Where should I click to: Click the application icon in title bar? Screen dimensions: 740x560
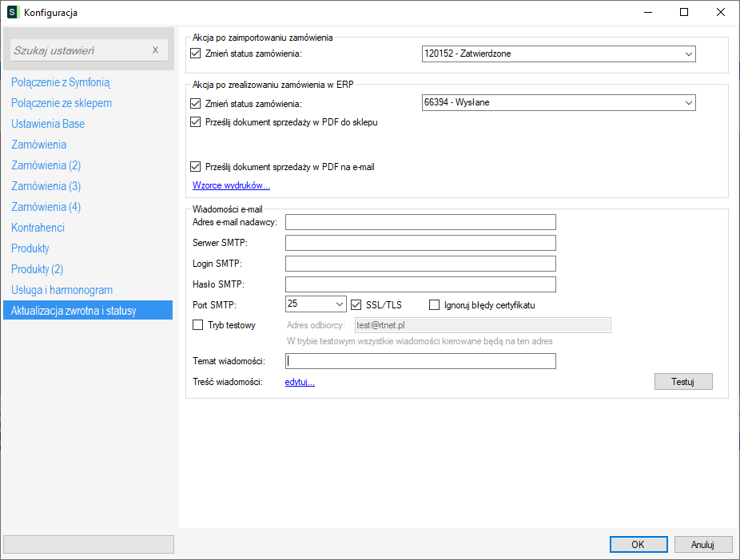(x=13, y=12)
